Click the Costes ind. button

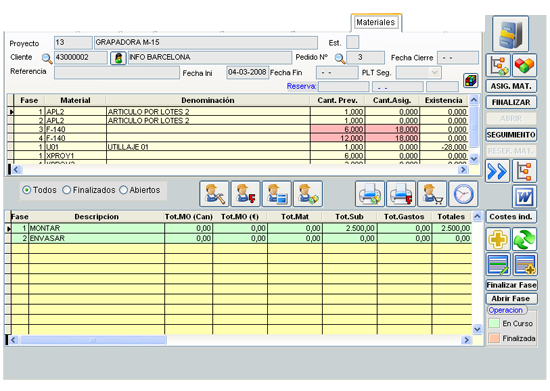pos(511,217)
